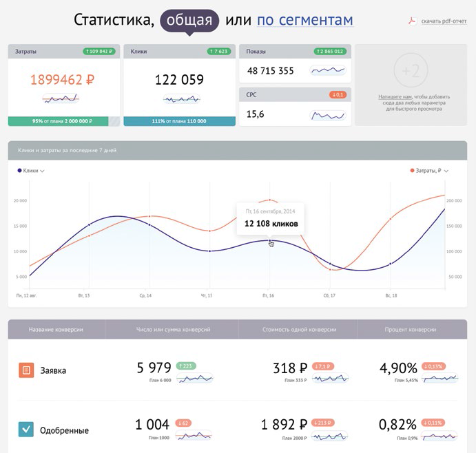Click the 318 ₽ cost value
Viewport: 476px width, 453px height.
290,368
